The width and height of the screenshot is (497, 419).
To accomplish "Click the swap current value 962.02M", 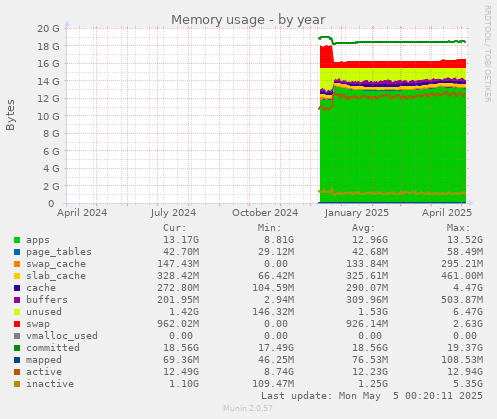I will pos(178,324).
